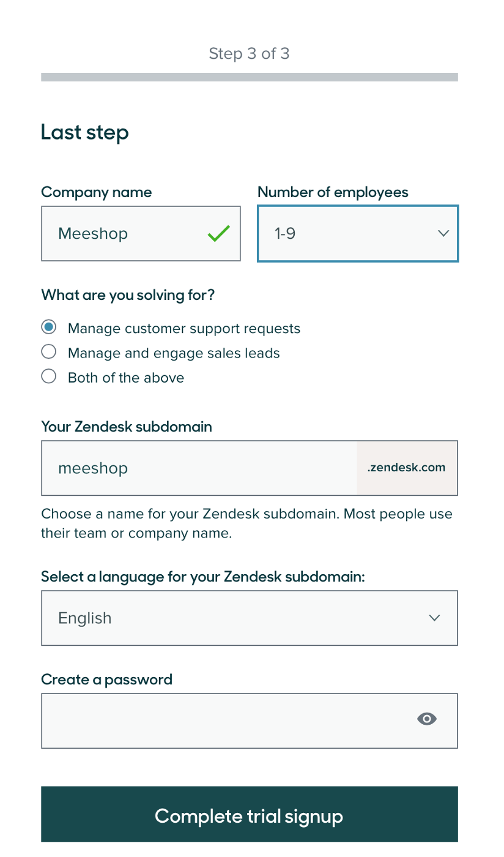This screenshot has height=857, width=504.
Task: Click the green checkmark beside Meeshop
Action: pos(219,233)
